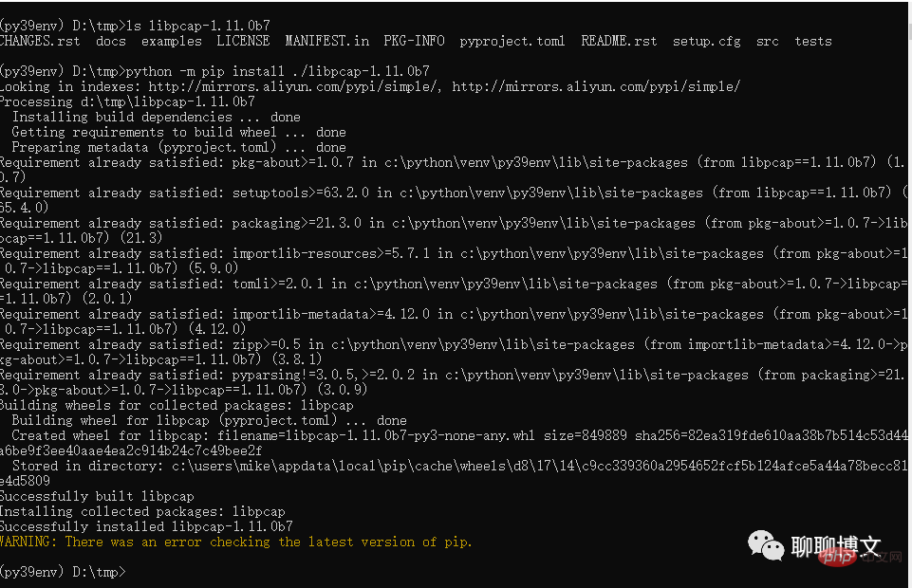Viewport: 912px width, 588px height.
Task: Select the LICENSE file name
Action: [x=244, y=41]
